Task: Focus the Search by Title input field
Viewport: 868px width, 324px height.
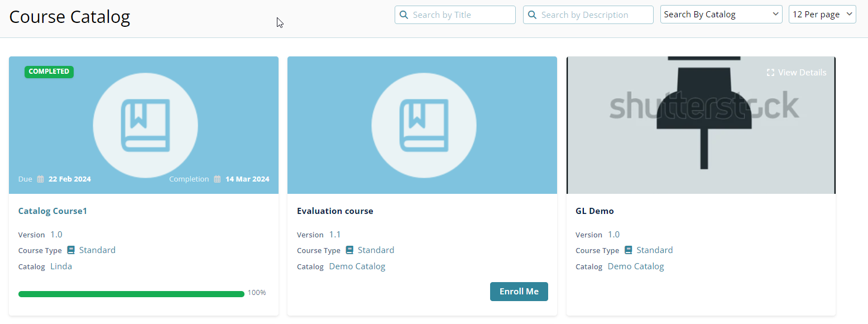Action: click(461, 15)
